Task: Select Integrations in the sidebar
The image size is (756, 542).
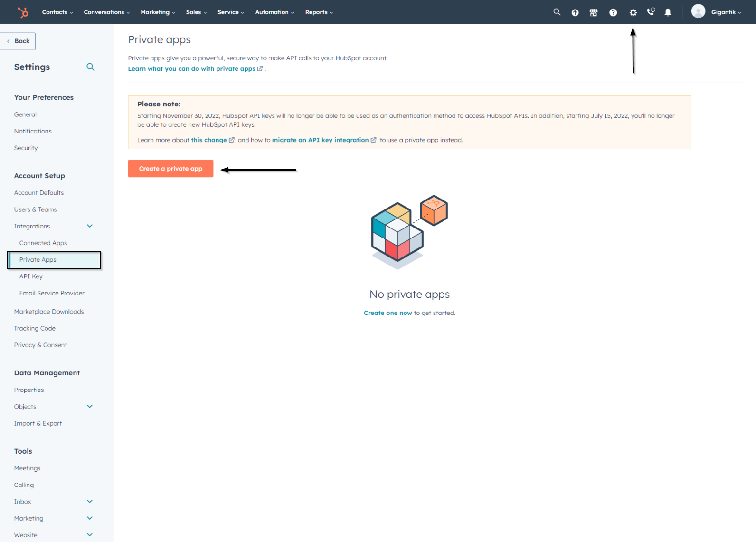Action: click(x=32, y=227)
